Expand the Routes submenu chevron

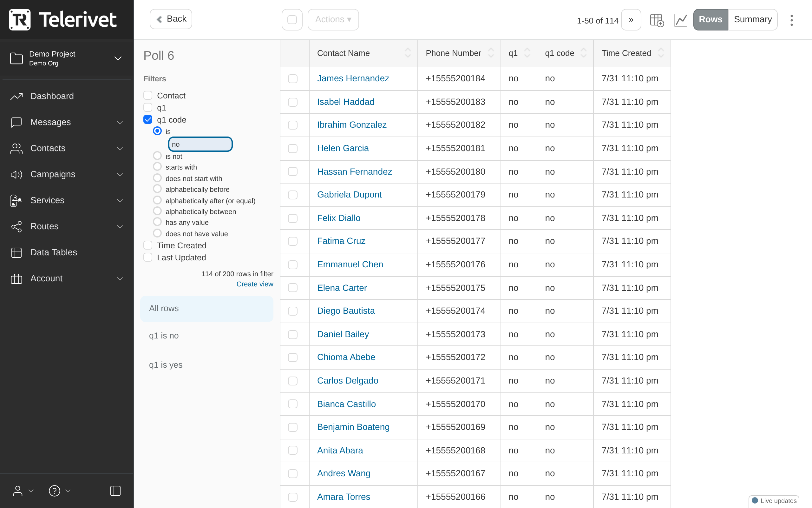120,227
